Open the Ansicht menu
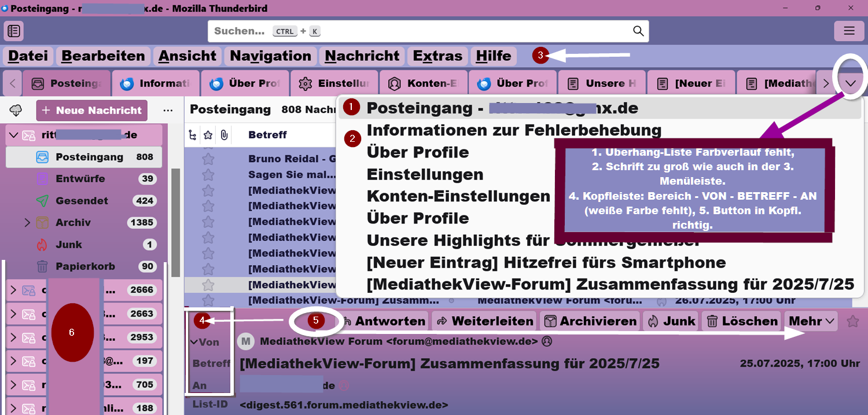The image size is (868, 415). pos(187,56)
